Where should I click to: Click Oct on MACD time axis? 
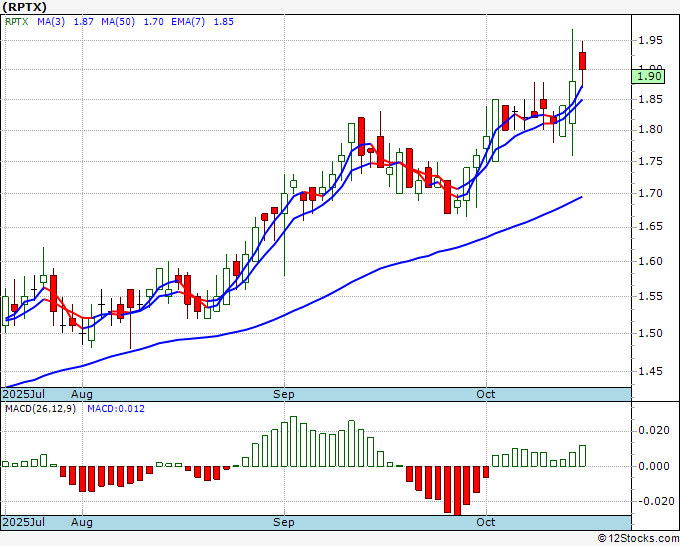486,522
